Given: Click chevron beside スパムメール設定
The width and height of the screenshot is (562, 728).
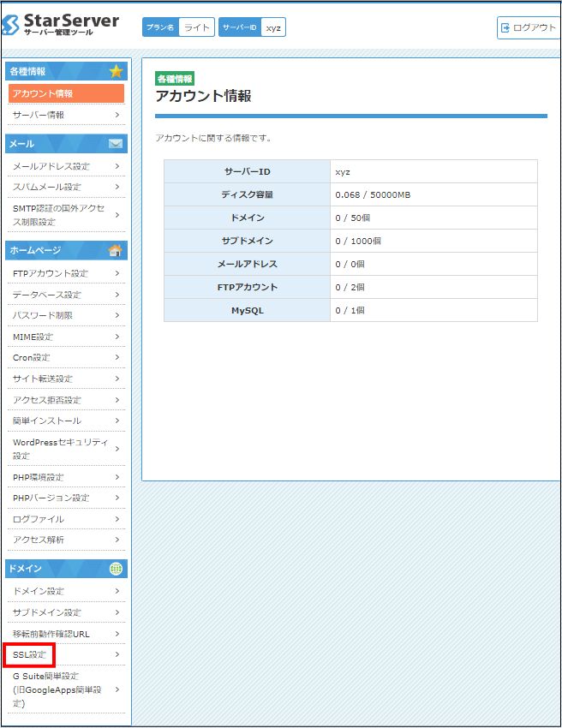Looking at the screenshot, I should point(117,187).
